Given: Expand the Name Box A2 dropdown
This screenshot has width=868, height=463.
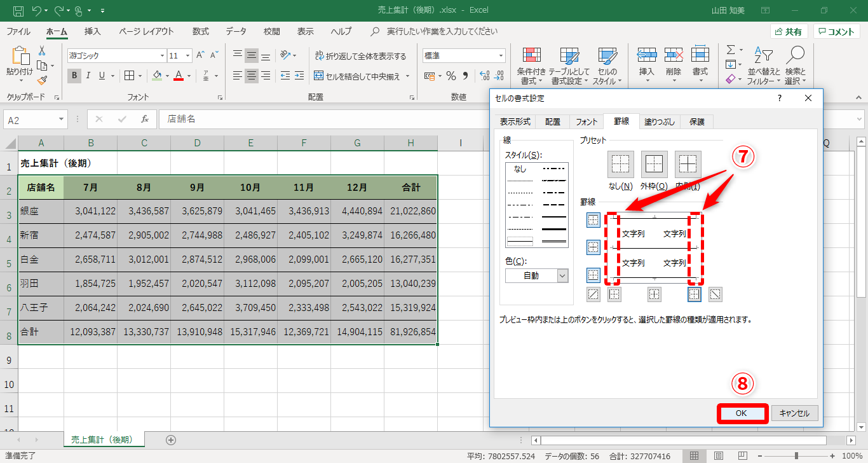Looking at the screenshot, I should (x=62, y=119).
